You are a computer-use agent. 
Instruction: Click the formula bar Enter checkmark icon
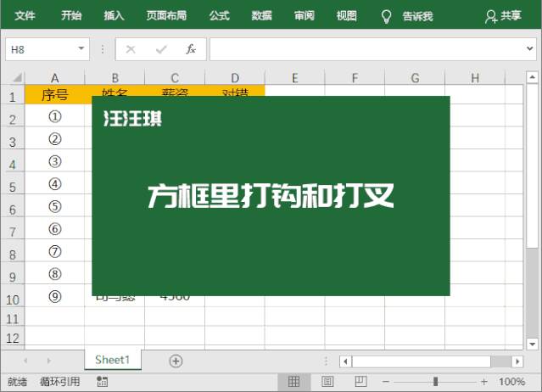point(161,49)
